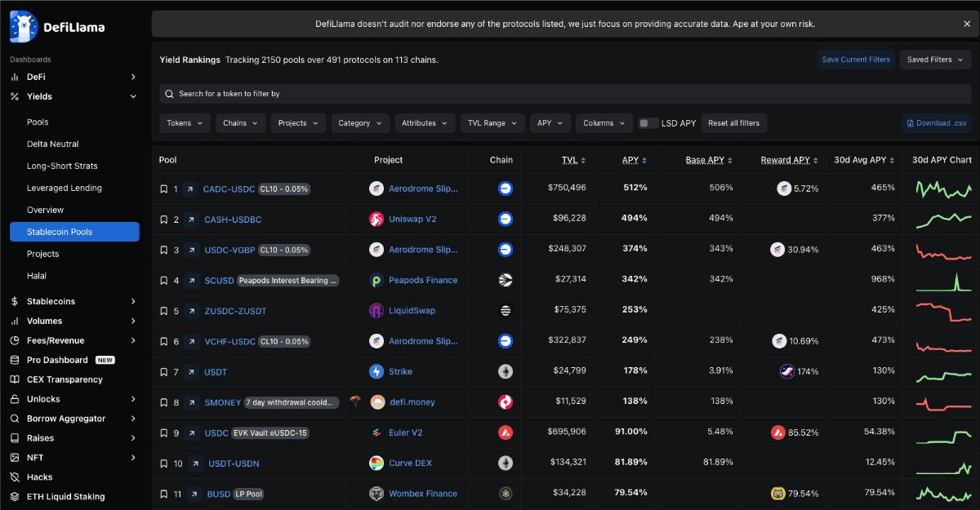Open the Saved Filters dropdown
980x510 pixels.
pos(935,60)
